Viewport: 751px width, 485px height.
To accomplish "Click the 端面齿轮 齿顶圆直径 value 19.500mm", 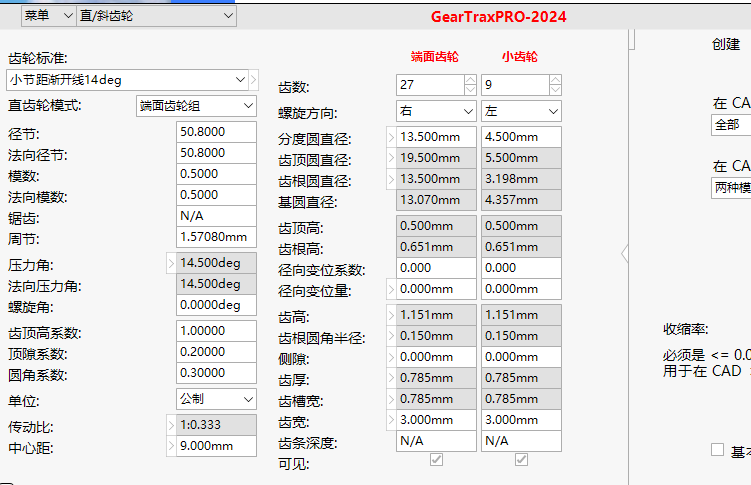I will [x=436, y=158].
